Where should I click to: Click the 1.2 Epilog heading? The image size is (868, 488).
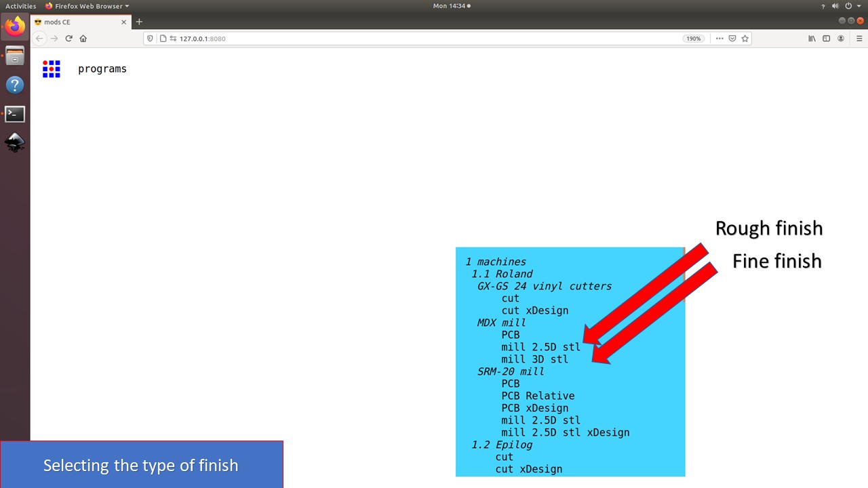point(502,445)
